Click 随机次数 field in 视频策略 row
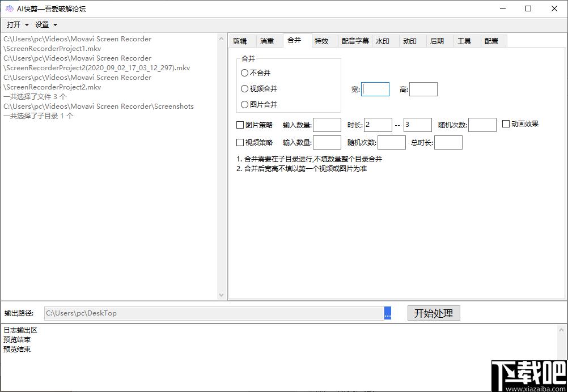The image size is (568, 392). [x=392, y=143]
